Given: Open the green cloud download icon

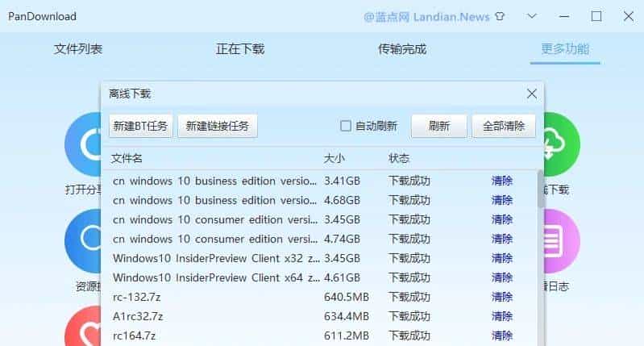Looking at the screenshot, I should point(563,144).
